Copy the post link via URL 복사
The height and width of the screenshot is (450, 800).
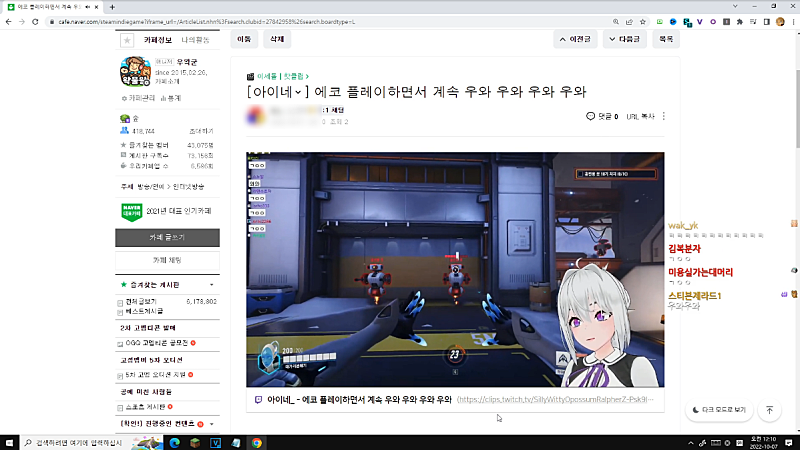pos(640,116)
